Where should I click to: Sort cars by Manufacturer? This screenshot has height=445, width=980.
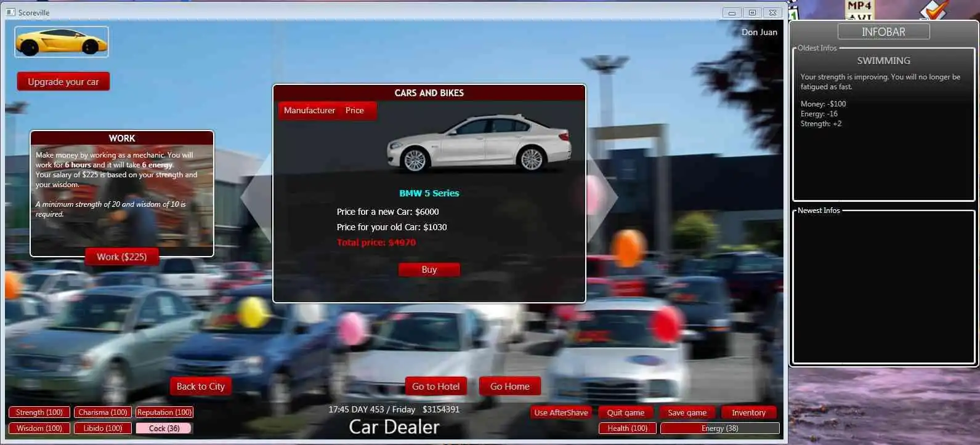[309, 110]
